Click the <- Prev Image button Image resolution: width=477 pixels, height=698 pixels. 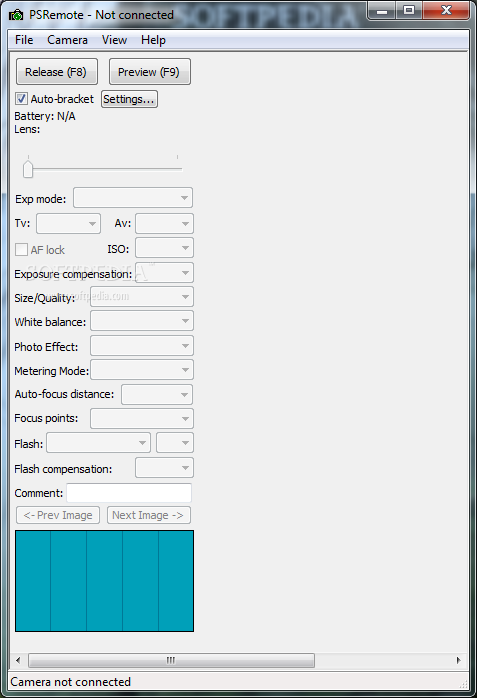tap(58, 515)
